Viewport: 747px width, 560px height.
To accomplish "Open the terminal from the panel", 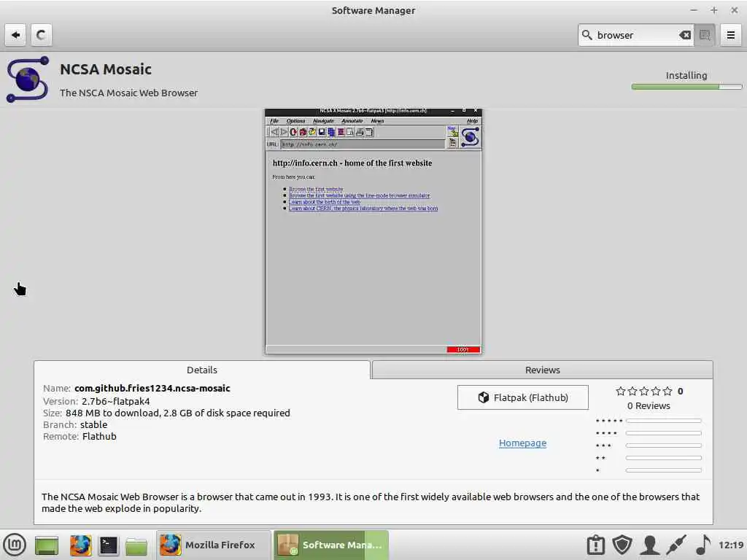I will [x=108, y=545].
